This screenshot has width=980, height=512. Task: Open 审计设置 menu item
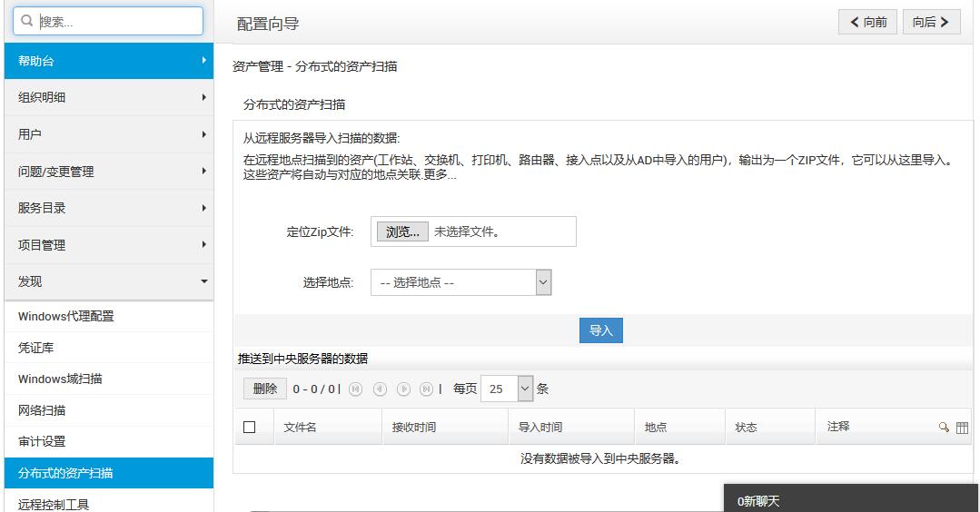tap(109, 441)
